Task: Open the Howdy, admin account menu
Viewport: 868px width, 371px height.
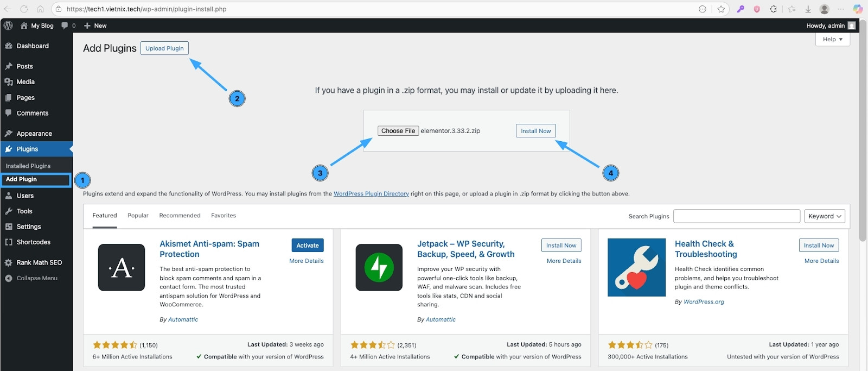Action: [831, 26]
